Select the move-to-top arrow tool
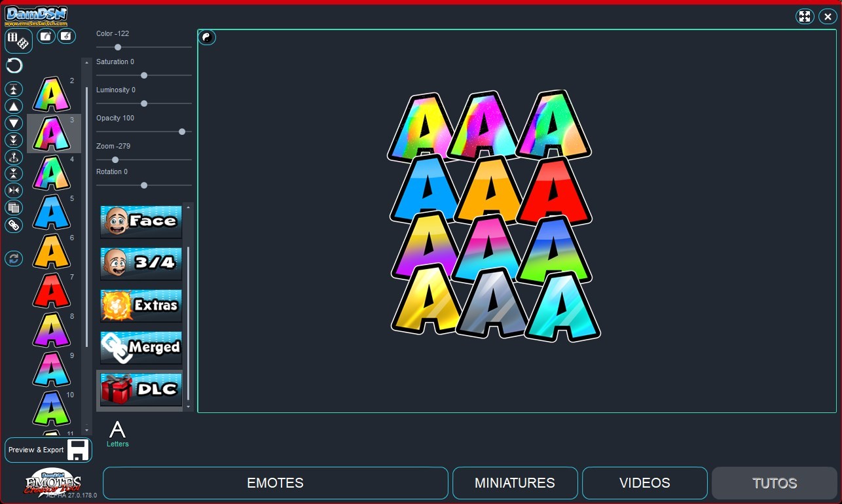The width and height of the screenshot is (842, 504). tap(14, 88)
